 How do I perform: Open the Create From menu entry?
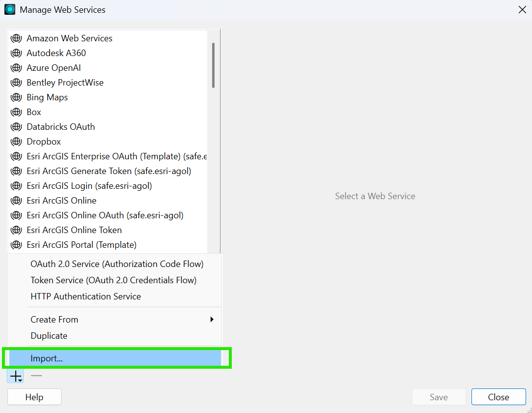115,320
